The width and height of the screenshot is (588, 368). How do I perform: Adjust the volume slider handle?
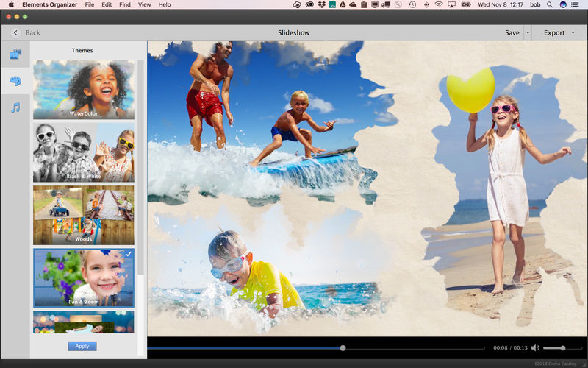pyautogui.click(x=563, y=348)
